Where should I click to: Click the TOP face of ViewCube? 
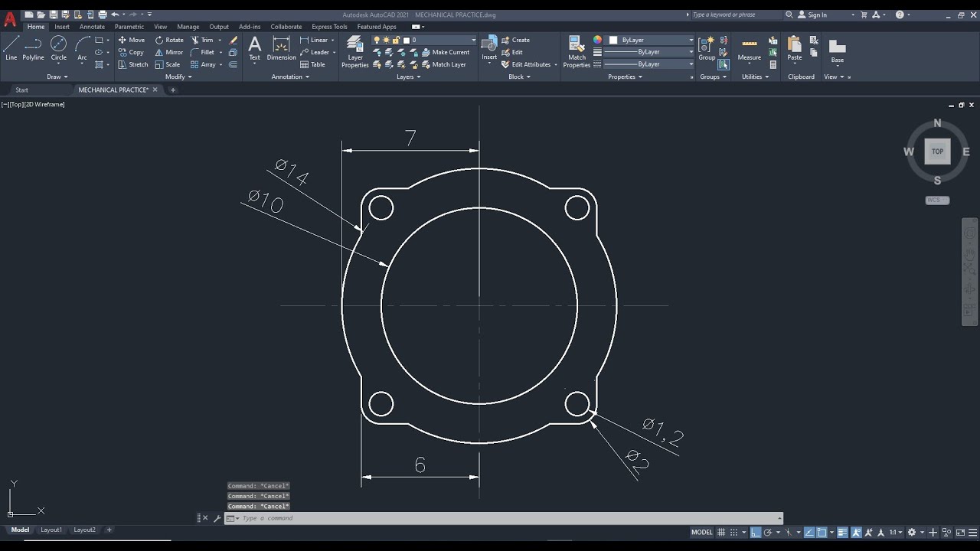(x=937, y=152)
